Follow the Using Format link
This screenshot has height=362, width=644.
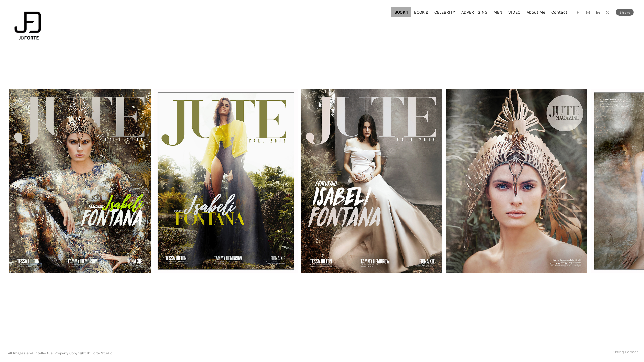(626, 352)
